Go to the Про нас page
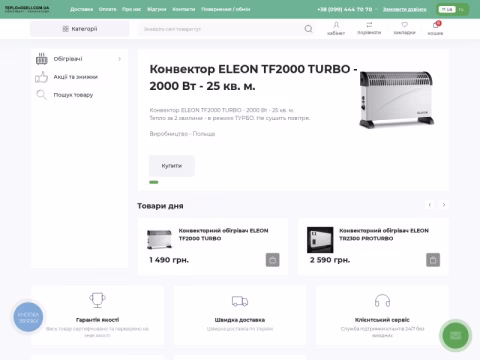 132,9
